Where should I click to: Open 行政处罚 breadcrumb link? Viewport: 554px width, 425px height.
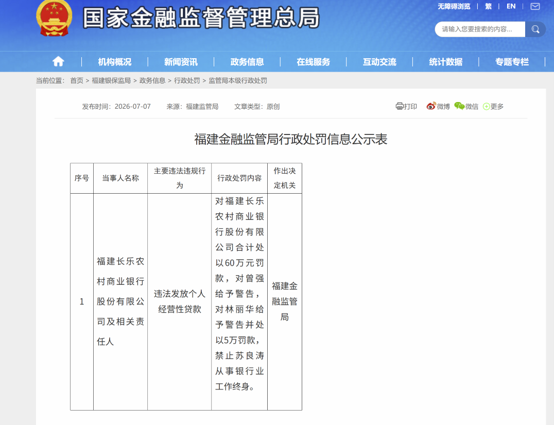pos(187,81)
